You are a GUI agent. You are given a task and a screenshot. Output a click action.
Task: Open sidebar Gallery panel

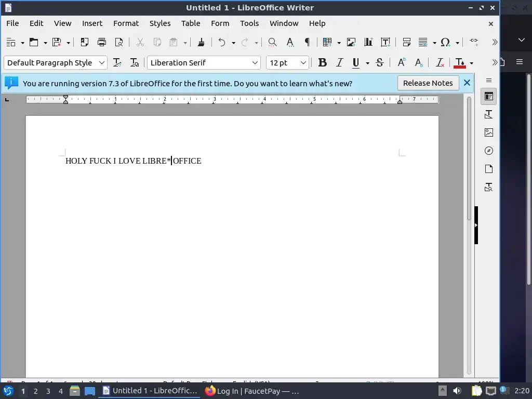[x=489, y=132]
